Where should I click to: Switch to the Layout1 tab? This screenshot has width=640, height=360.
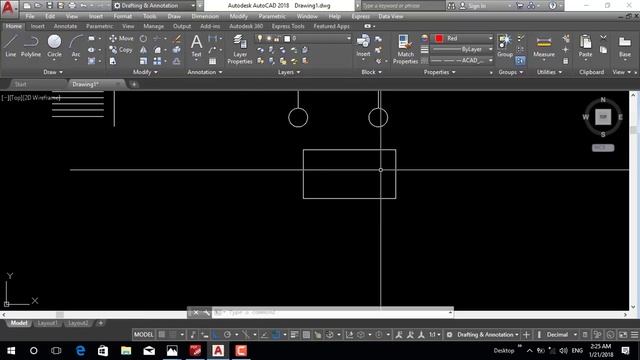(47, 323)
